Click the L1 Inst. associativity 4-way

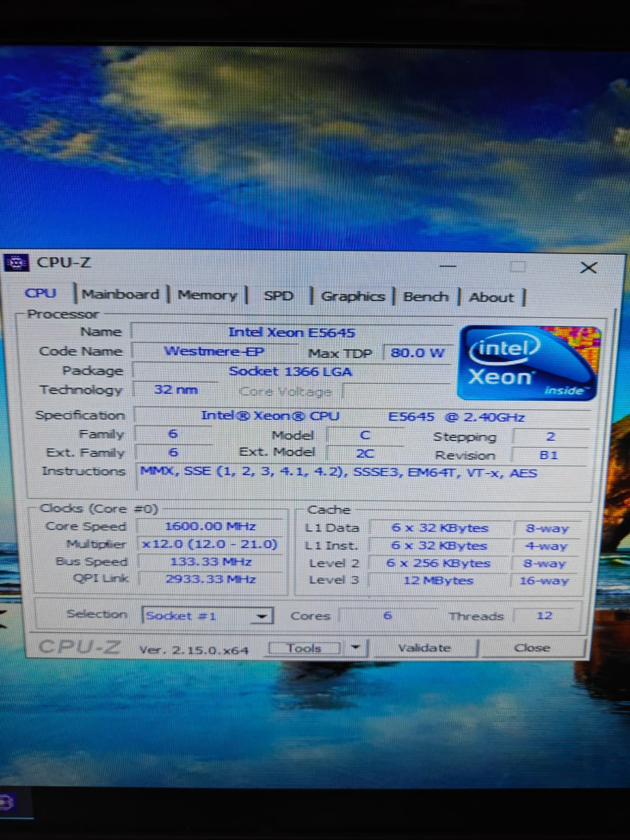click(547, 546)
